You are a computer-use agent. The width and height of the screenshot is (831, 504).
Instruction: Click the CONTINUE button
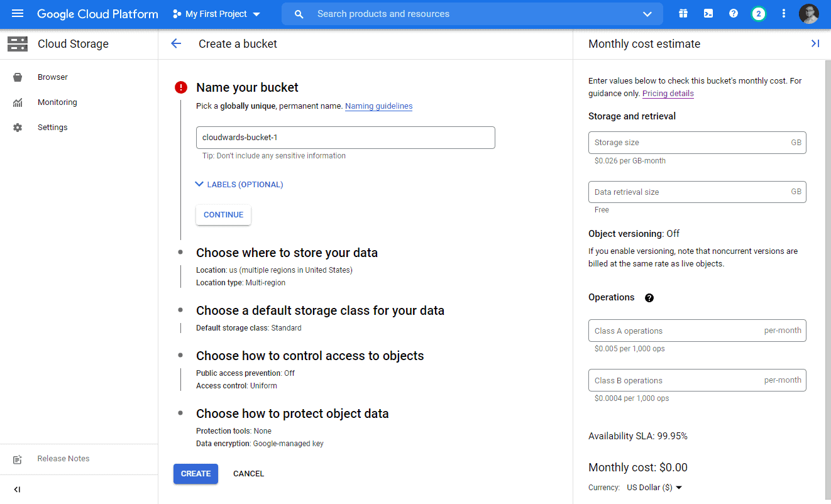[x=223, y=215]
